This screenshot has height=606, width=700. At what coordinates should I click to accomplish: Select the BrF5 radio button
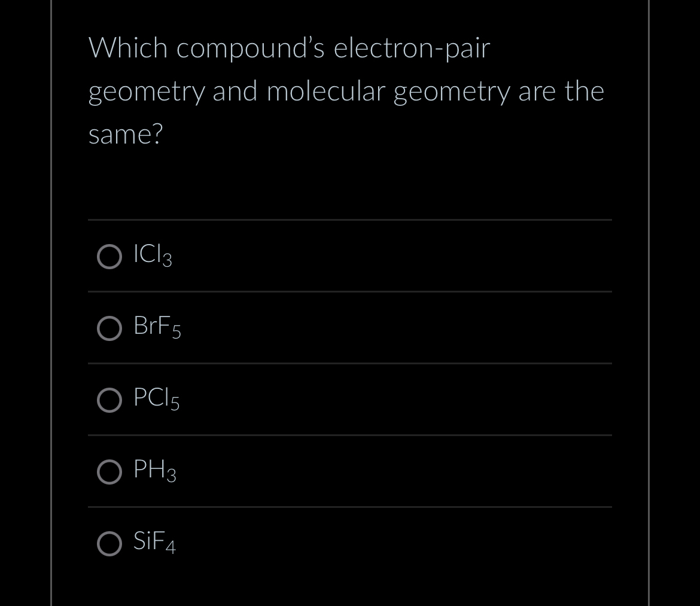(x=109, y=328)
